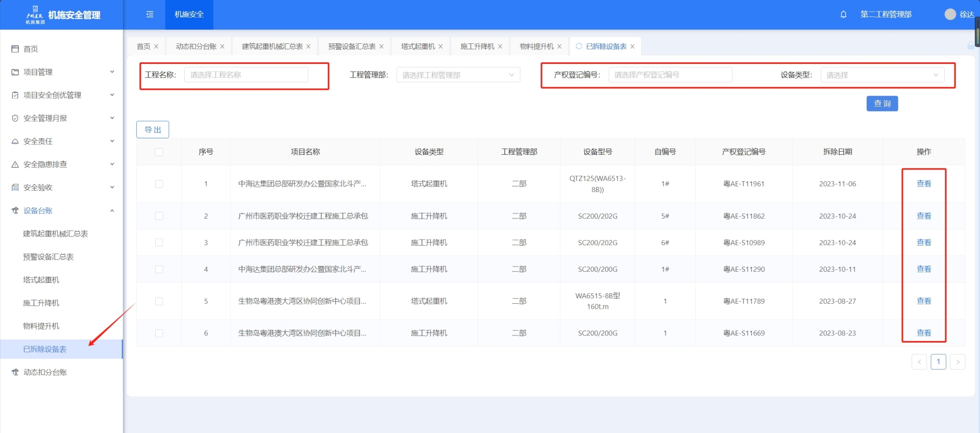Click the notification bell icon

tap(843, 14)
